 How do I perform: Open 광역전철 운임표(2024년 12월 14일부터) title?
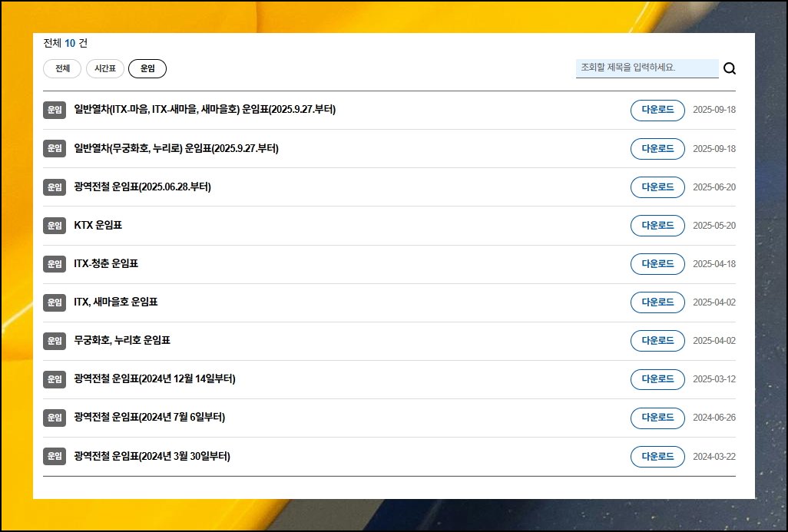[x=154, y=378]
